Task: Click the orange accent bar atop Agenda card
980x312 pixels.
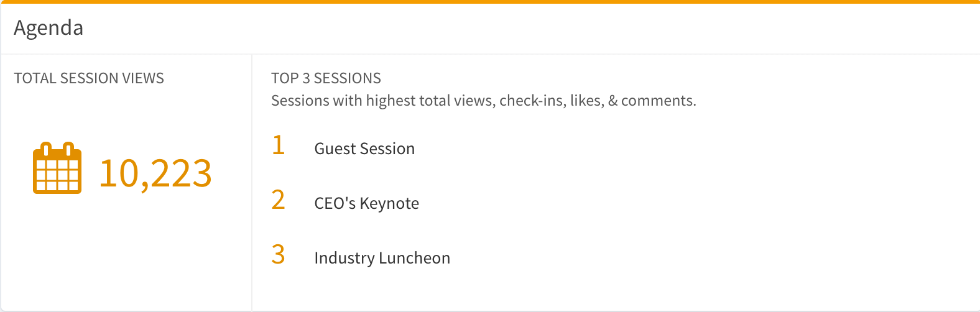Action: click(490, 2)
